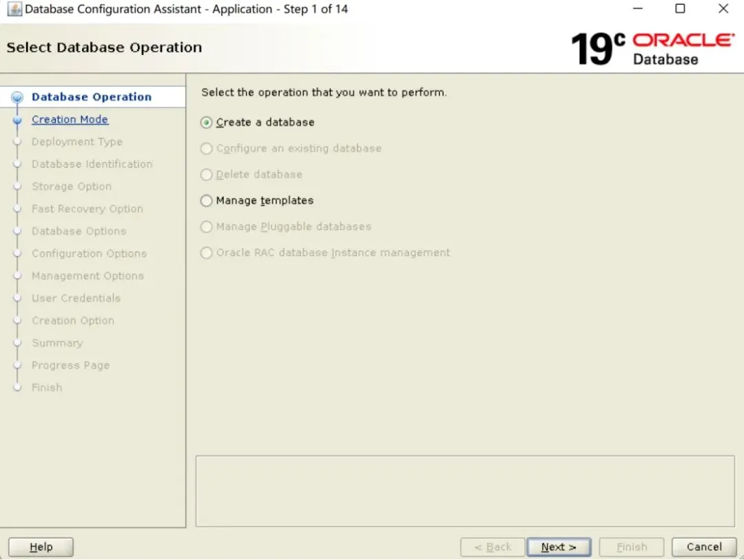Image resolution: width=744 pixels, height=560 pixels.
Task: Click the Database Options step
Action: pos(79,231)
